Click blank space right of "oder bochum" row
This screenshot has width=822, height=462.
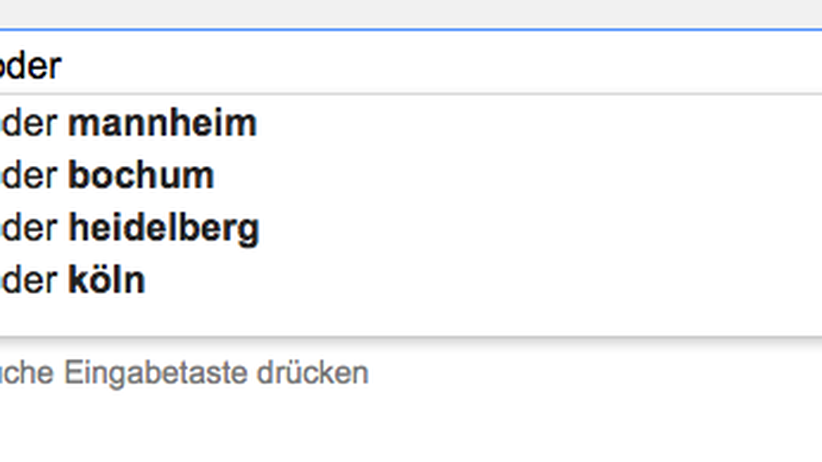550,176
